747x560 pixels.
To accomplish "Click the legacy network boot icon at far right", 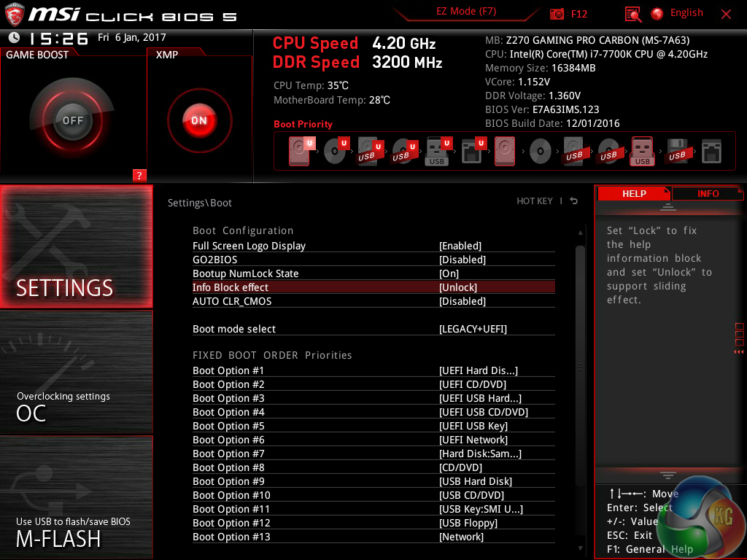I will click(711, 152).
